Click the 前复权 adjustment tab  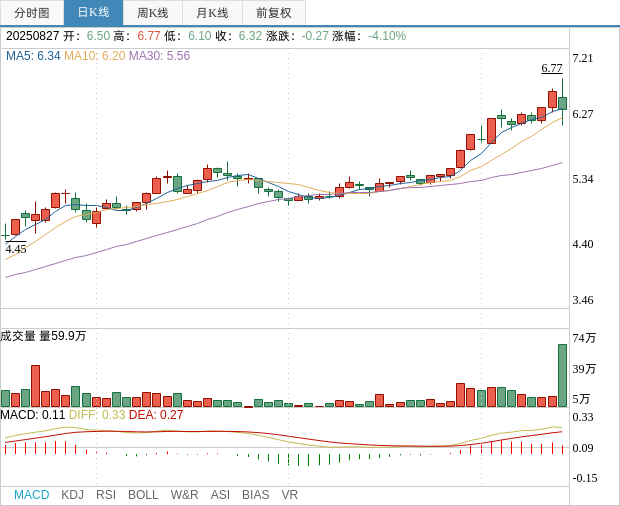point(274,13)
